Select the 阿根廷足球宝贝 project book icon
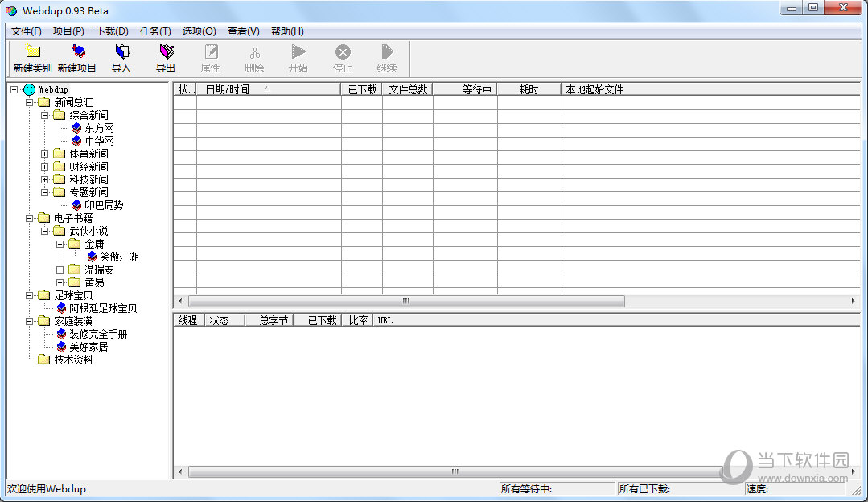 coord(61,308)
